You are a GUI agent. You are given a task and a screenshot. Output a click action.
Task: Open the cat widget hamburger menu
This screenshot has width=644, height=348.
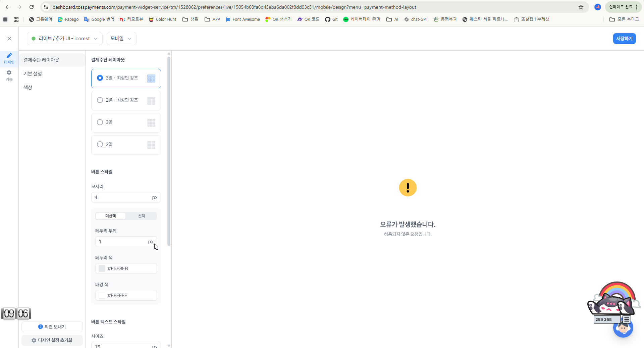[626, 319]
